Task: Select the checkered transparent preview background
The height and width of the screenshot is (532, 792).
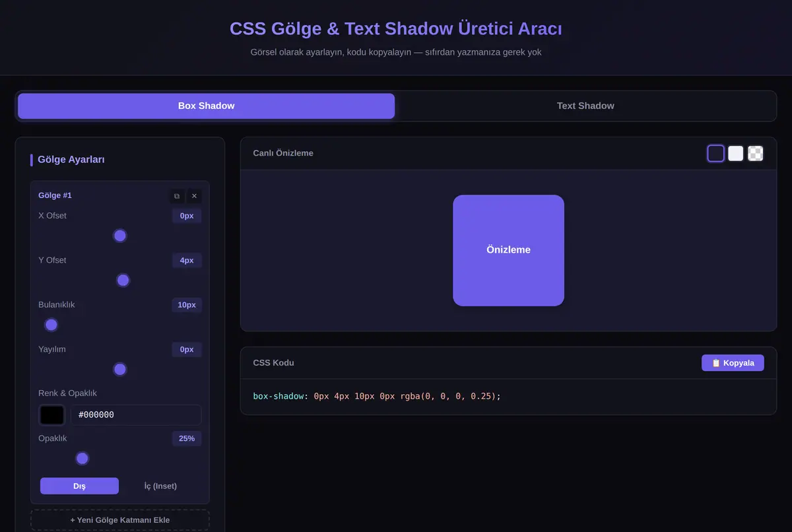Action: click(756, 154)
